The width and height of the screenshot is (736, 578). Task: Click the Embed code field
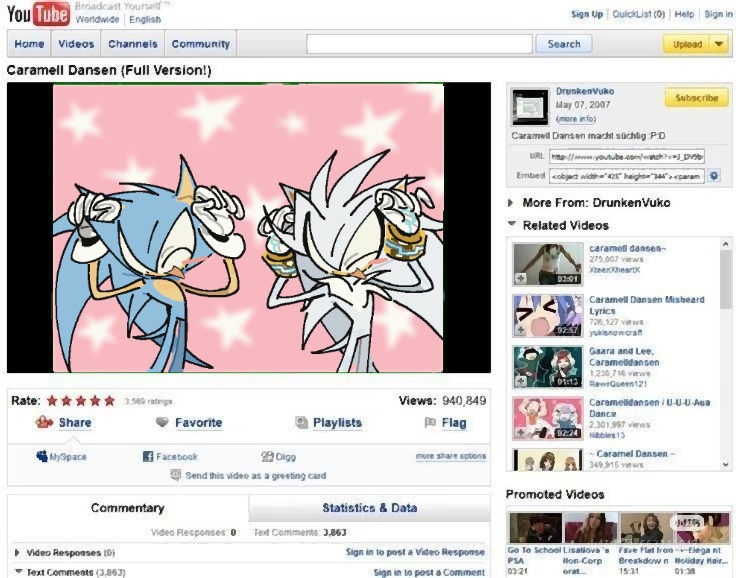627,176
